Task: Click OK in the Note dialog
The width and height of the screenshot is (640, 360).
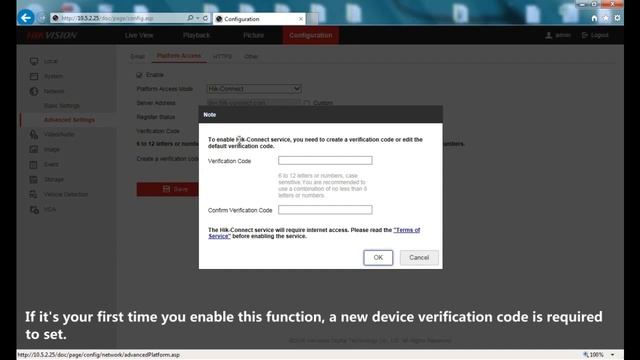Action: [x=378, y=258]
